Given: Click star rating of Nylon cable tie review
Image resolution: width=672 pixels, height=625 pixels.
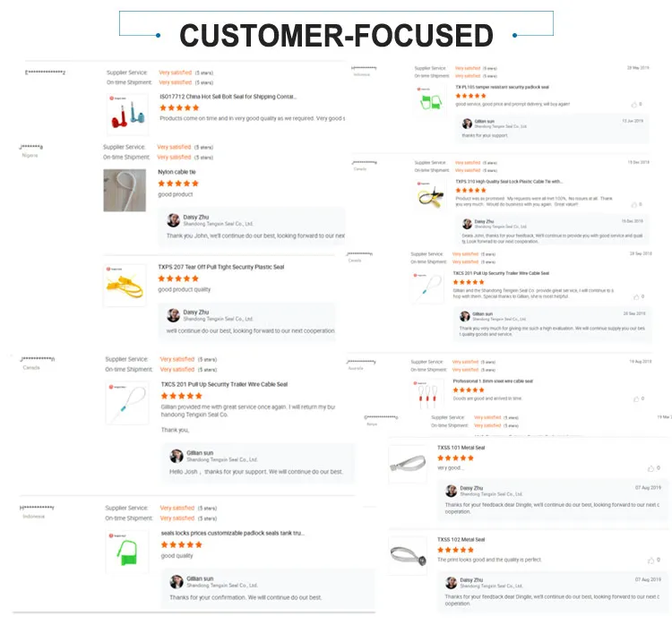Looking at the screenshot, I should 178,183.
